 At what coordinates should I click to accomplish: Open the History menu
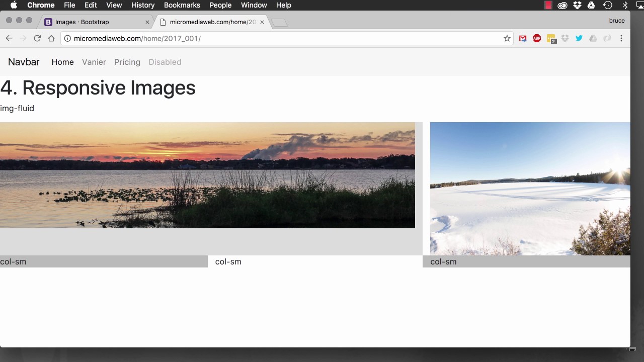coord(143,5)
